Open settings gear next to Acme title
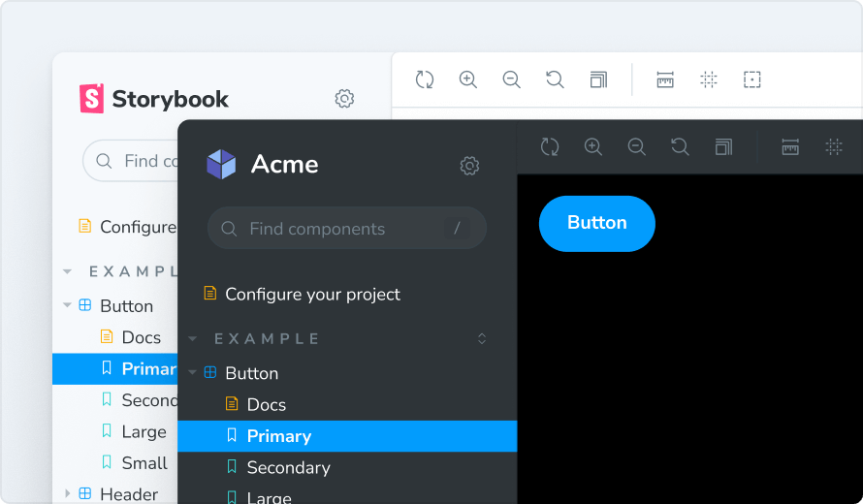The width and height of the screenshot is (863, 504). 469,166
